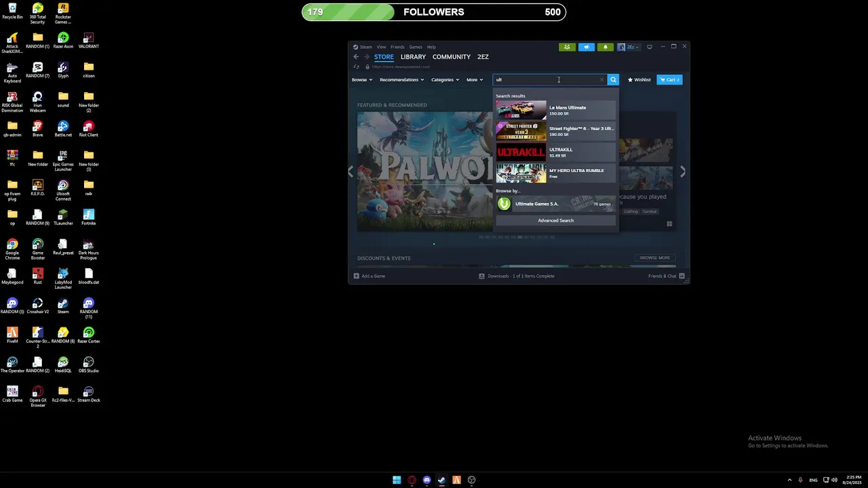Expand the More dropdown

pyautogui.click(x=475, y=79)
